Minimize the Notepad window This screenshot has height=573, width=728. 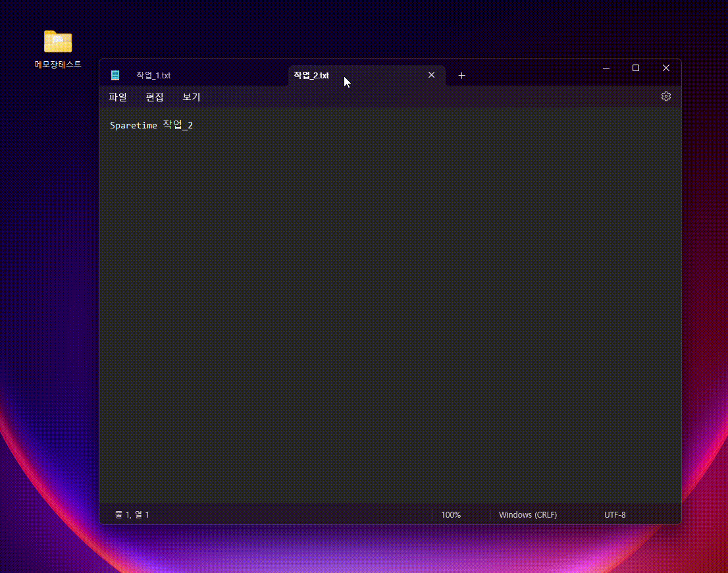tap(606, 68)
